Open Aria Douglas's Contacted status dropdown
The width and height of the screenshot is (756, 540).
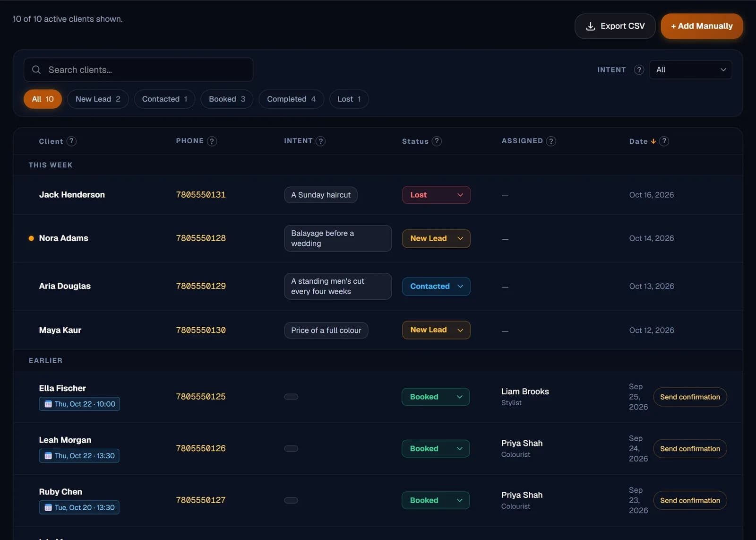[x=436, y=286]
